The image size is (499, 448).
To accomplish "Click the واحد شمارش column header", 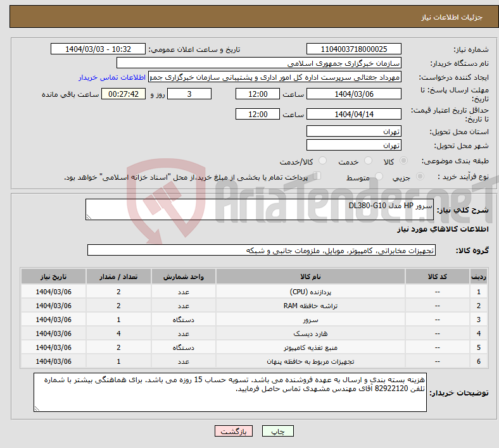I will (184, 277).
